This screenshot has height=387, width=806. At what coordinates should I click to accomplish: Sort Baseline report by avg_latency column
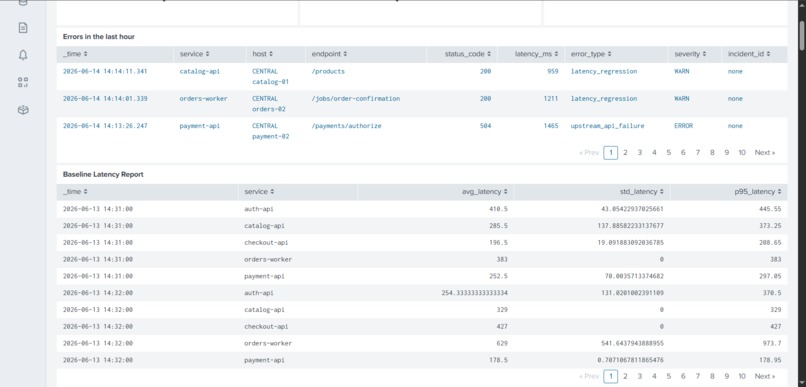point(485,192)
